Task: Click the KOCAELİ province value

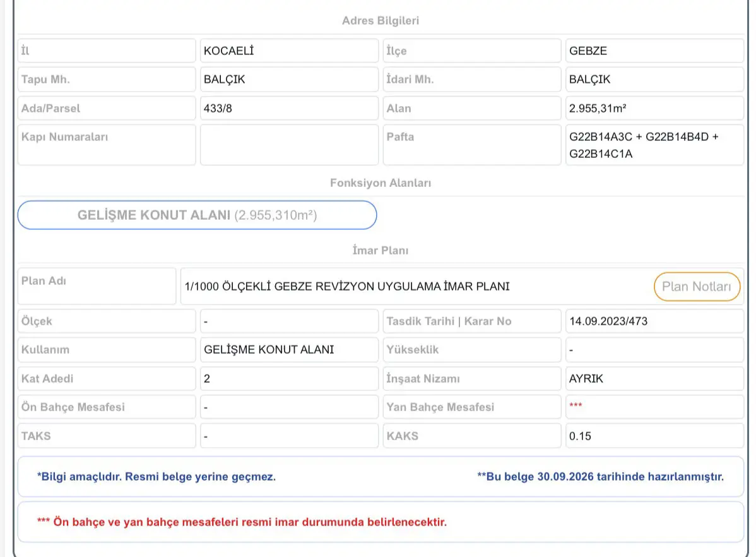Action: click(289, 51)
